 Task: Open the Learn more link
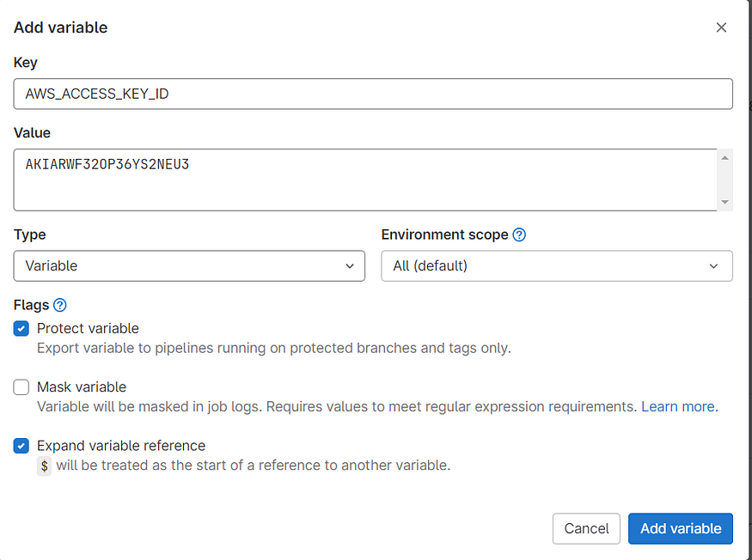click(679, 406)
